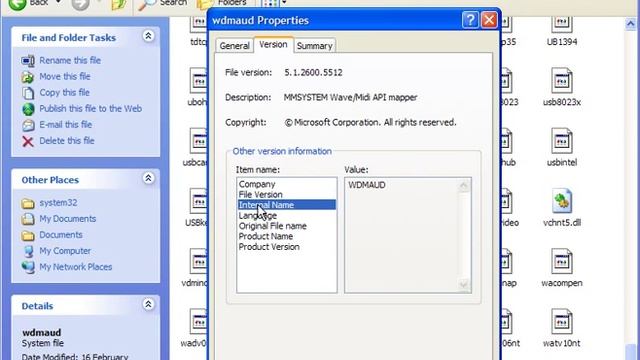Image resolution: width=640 pixels, height=360 pixels.
Task: Click Explorer window scroll up arrow
Action: (631, 24)
